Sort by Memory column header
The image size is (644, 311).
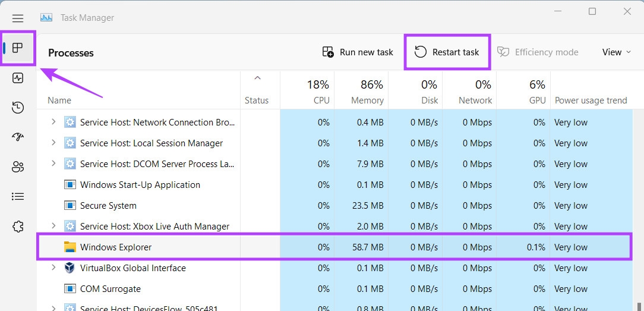pos(361,91)
